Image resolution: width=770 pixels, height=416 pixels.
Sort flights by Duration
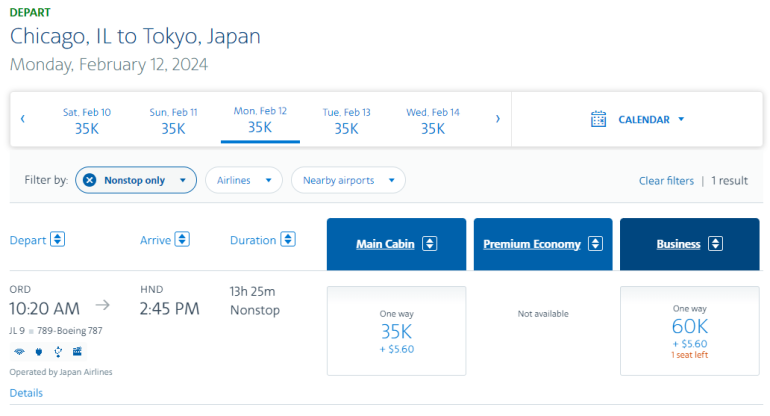click(288, 239)
